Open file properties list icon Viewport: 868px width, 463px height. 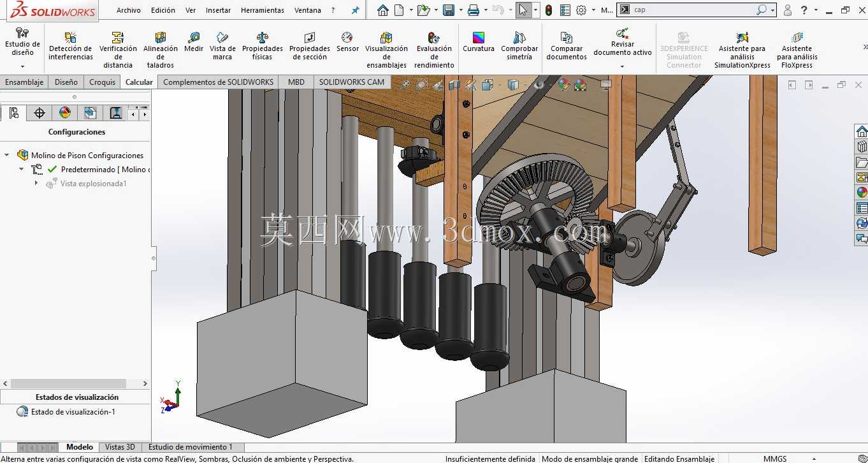tap(565, 10)
